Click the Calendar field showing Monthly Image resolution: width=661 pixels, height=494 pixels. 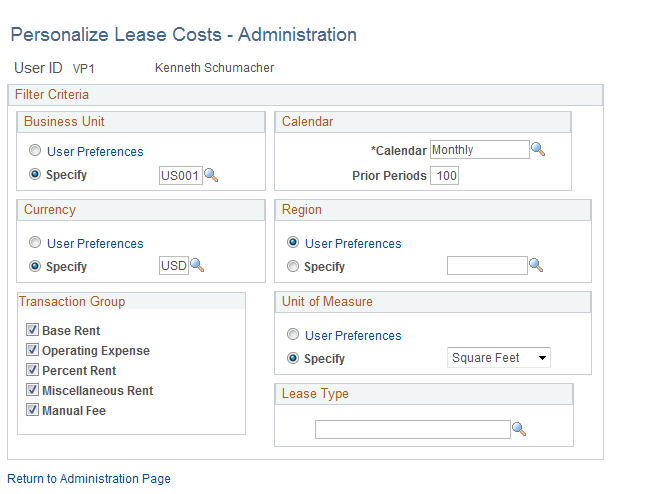pos(479,150)
